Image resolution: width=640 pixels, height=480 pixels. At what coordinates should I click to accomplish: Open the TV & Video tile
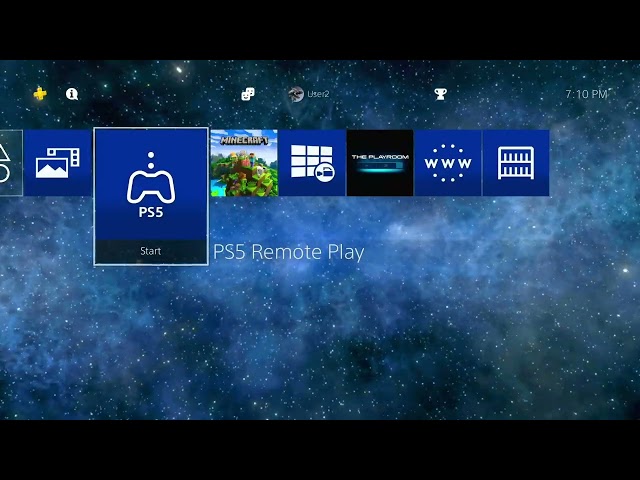pos(312,163)
